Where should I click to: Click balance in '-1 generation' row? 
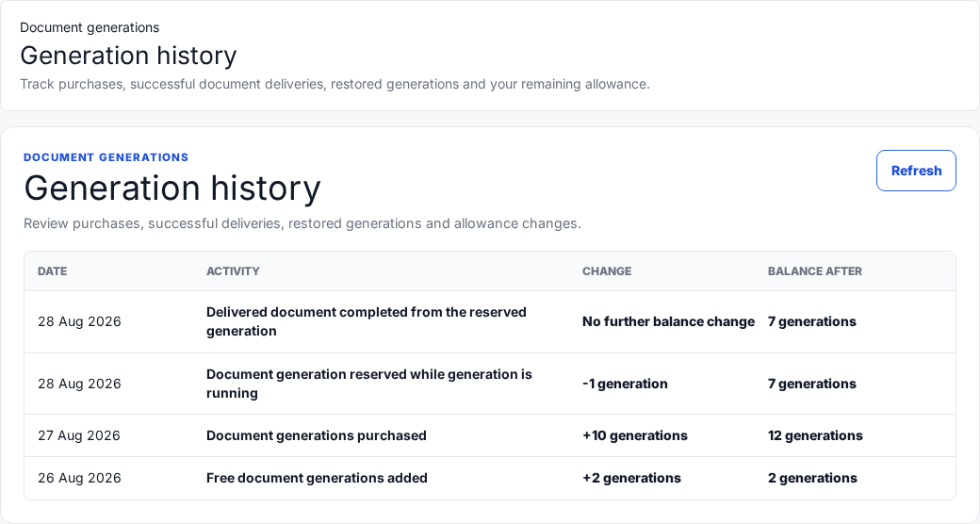pyautogui.click(x=812, y=384)
